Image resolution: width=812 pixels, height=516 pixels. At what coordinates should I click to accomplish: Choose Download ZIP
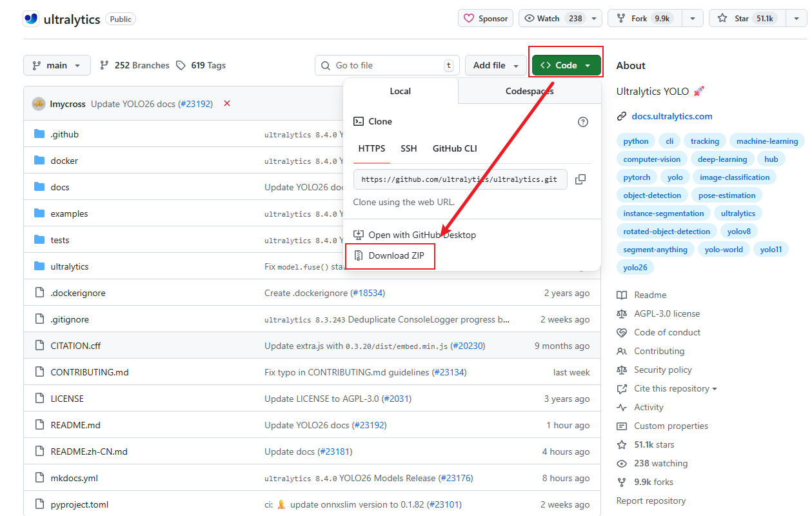[390, 255]
